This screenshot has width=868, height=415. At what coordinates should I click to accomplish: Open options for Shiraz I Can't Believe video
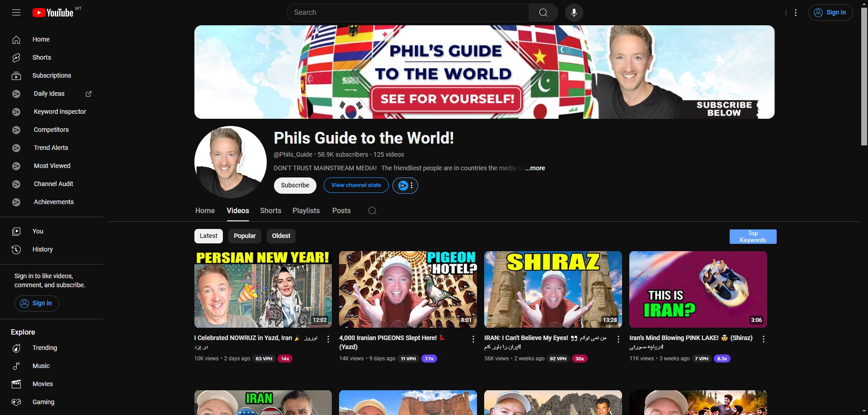(x=618, y=339)
